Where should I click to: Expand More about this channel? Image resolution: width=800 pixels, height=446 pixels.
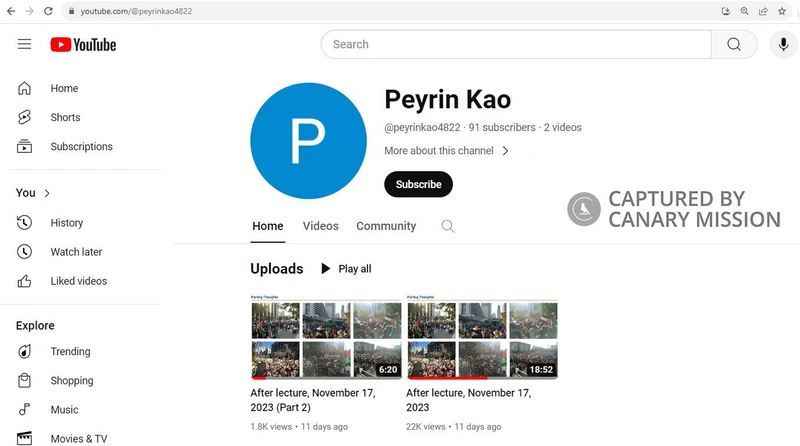[446, 151]
